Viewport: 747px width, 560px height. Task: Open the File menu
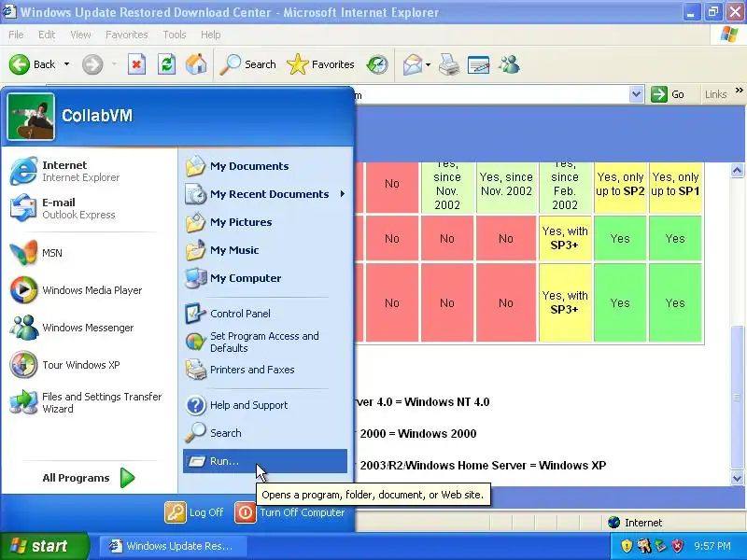(16, 35)
